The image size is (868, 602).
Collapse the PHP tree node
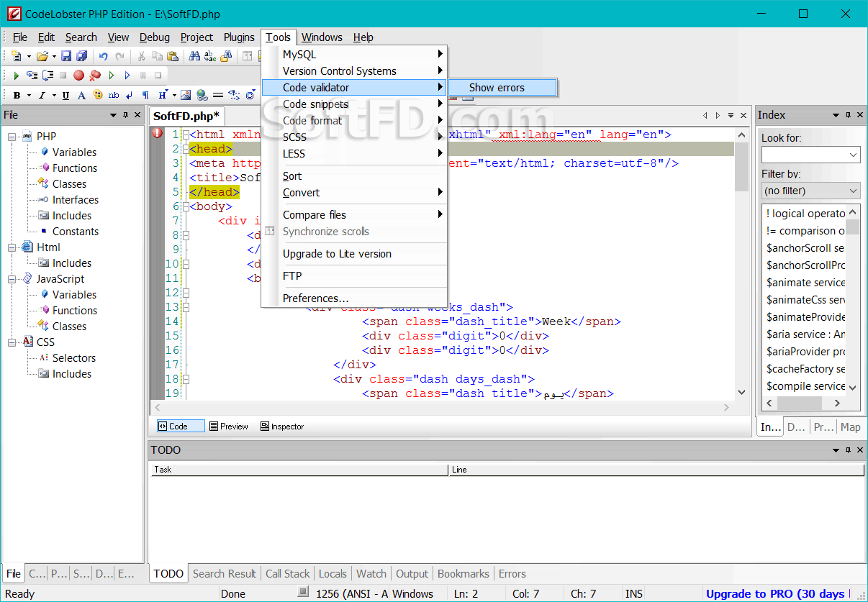coord(12,137)
